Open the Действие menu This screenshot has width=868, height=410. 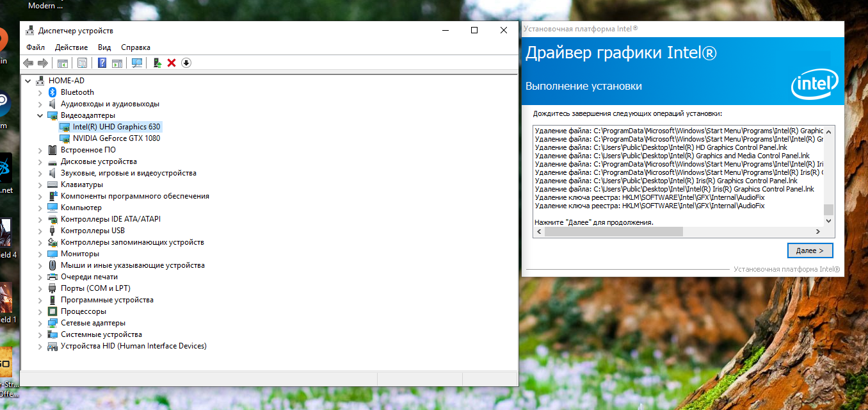point(71,47)
